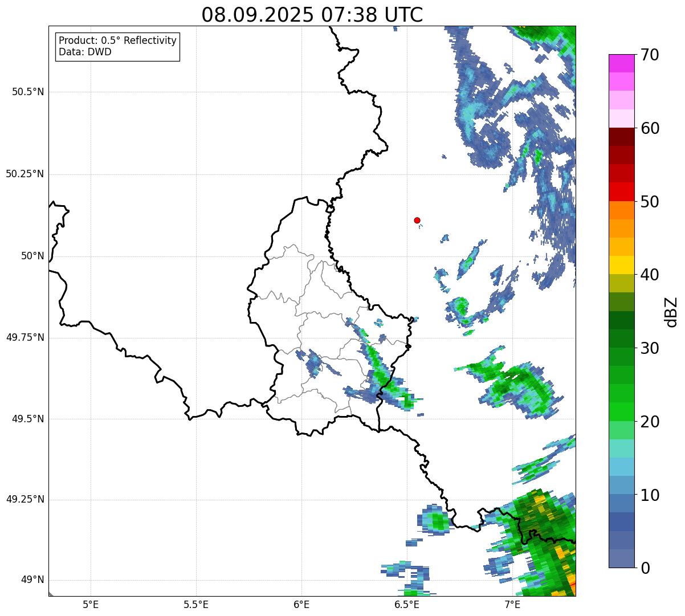685x616 pixels.
Task: Click the '6°E' longitude label
Action: point(301,604)
